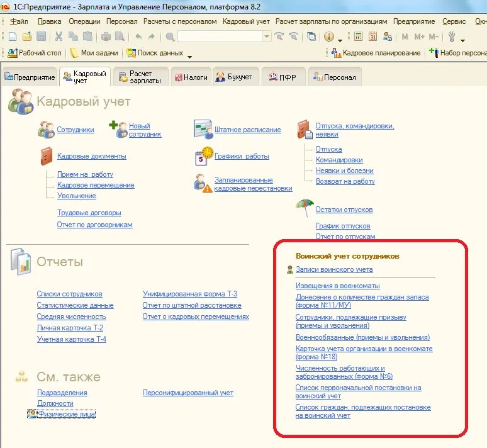Click the M memory button
The image size is (487, 448).
click(405, 36)
